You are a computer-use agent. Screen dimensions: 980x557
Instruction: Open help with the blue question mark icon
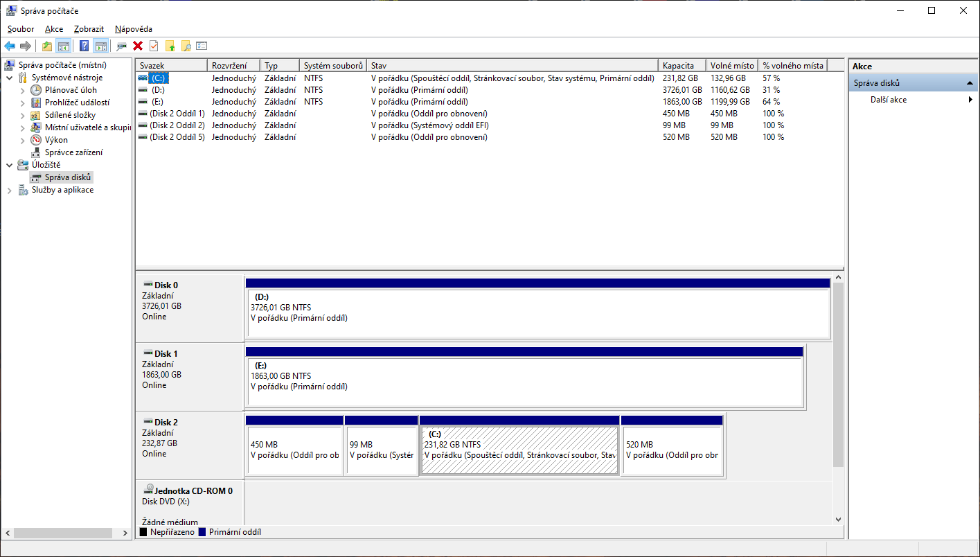(x=84, y=46)
